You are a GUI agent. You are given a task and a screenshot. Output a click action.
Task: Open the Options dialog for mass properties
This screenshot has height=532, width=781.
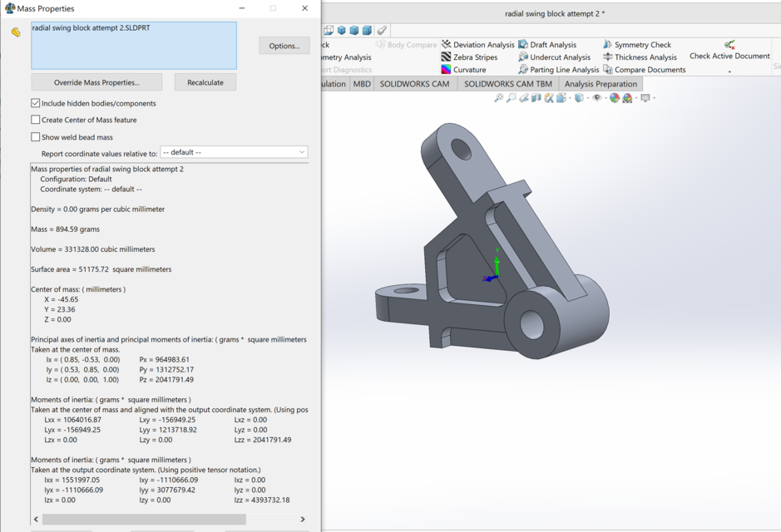284,45
